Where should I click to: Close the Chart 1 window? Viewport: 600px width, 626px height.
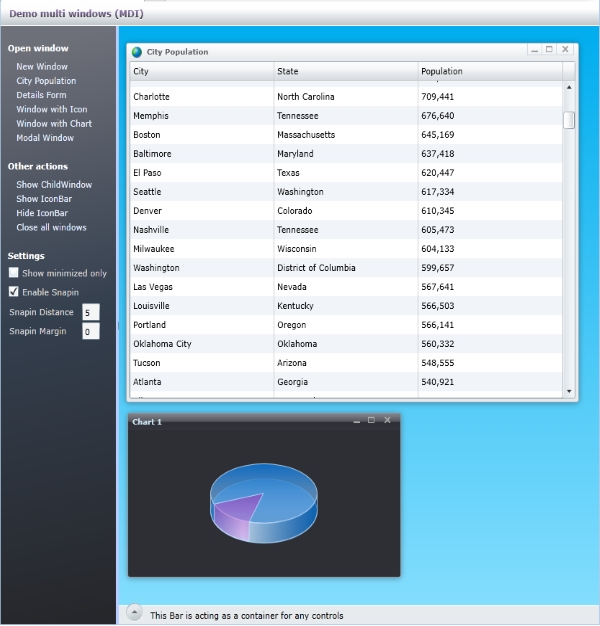tap(387, 420)
